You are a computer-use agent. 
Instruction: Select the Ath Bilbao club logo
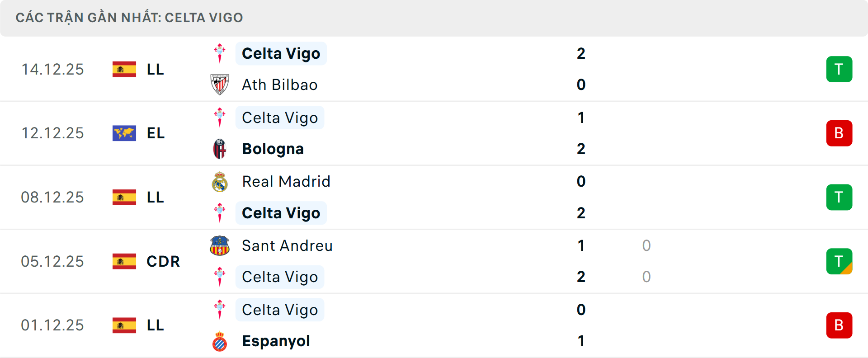[220, 85]
